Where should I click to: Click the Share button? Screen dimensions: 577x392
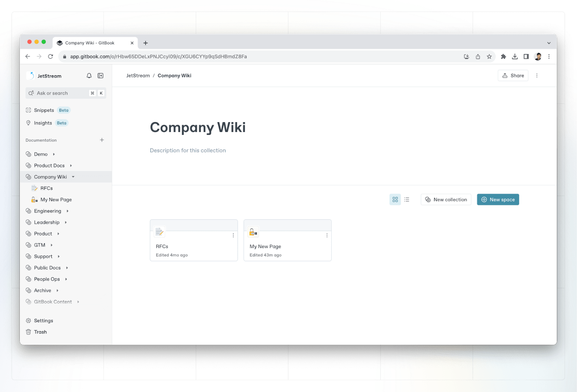[x=513, y=76]
